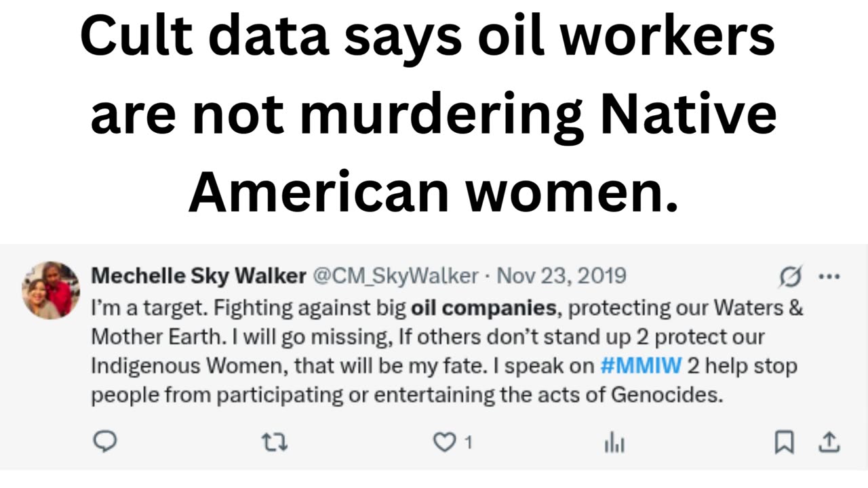Open the tweet author's profile picture
Screen dimensions: 868x488
click(51, 290)
